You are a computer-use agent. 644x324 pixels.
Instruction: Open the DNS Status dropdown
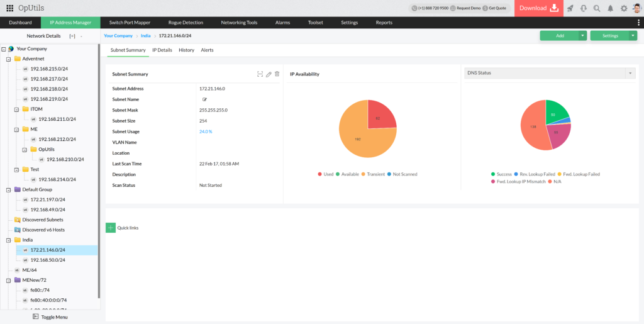[630, 73]
